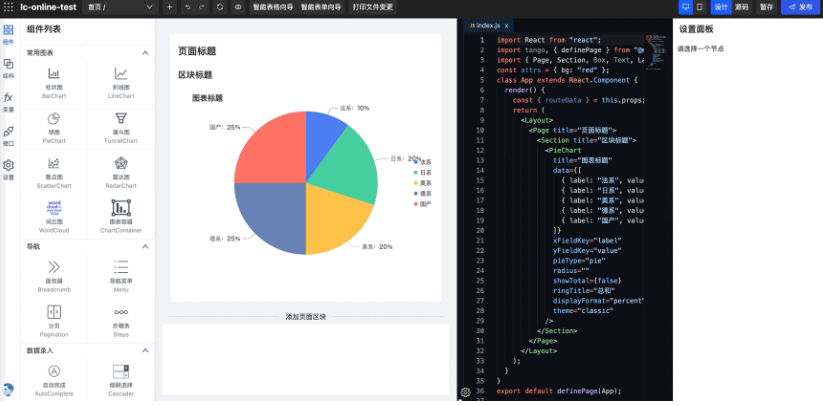Click the plus icon to add page
Viewport: 823px width, 406px height.
[x=169, y=7]
